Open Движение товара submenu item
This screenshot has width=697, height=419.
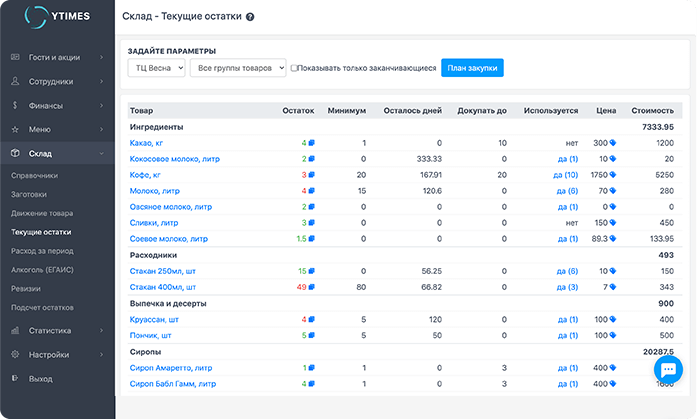(41, 213)
